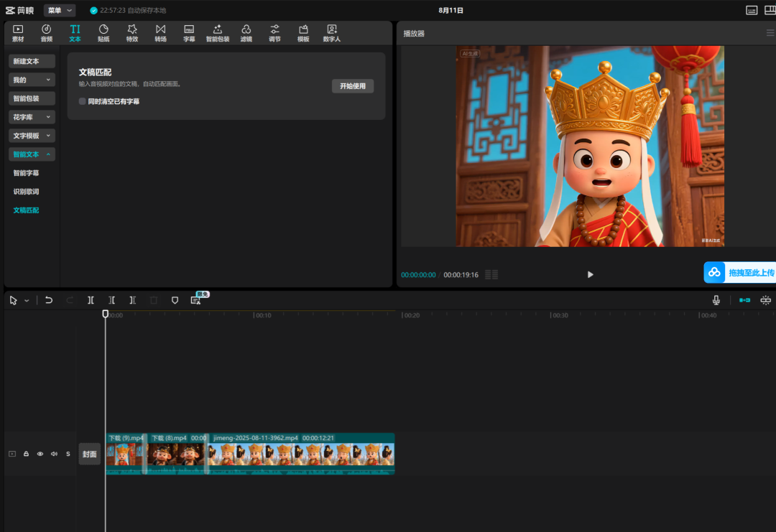The width and height of the screenshot is (776, 532).
Task: Click the trim left of playhead tool
Action: click(x=112, y=300)
